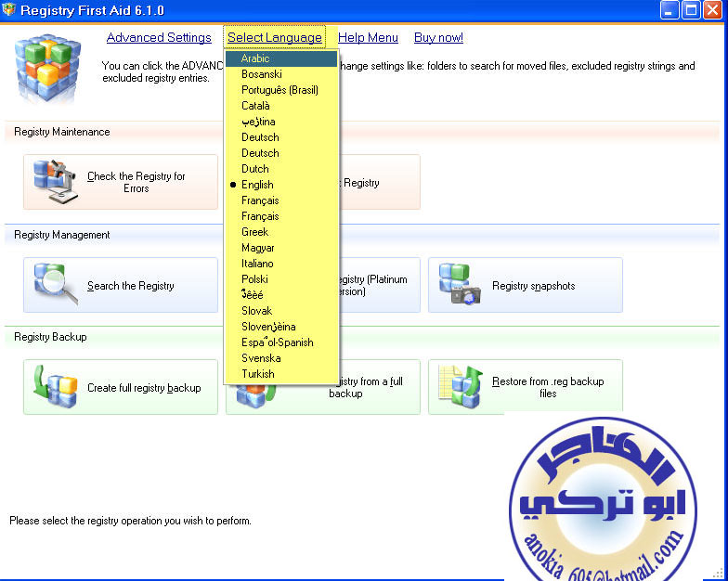
Task: Click the Search the Registry magnifier icon
Action: [x=56, y=285]
